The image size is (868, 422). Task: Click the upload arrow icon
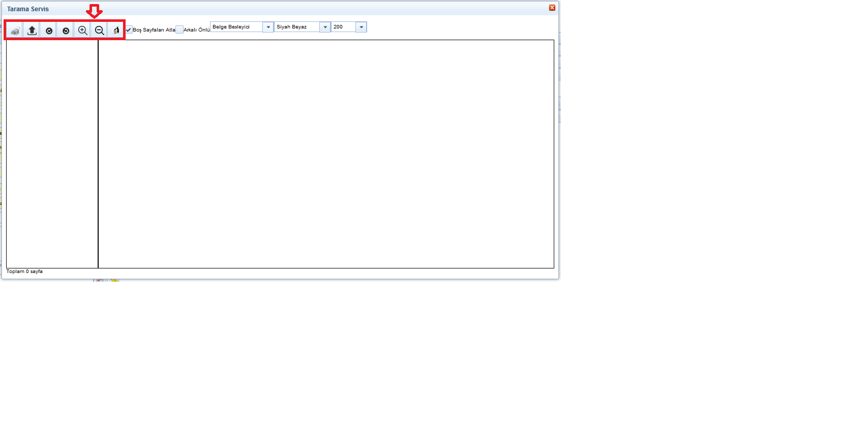click(32, 31)
